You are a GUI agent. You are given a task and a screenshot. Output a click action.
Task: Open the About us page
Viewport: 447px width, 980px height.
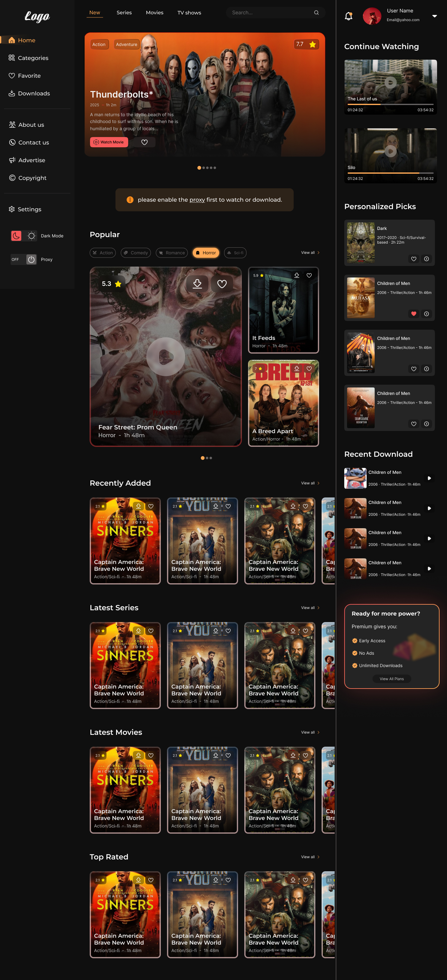(27, 125)
